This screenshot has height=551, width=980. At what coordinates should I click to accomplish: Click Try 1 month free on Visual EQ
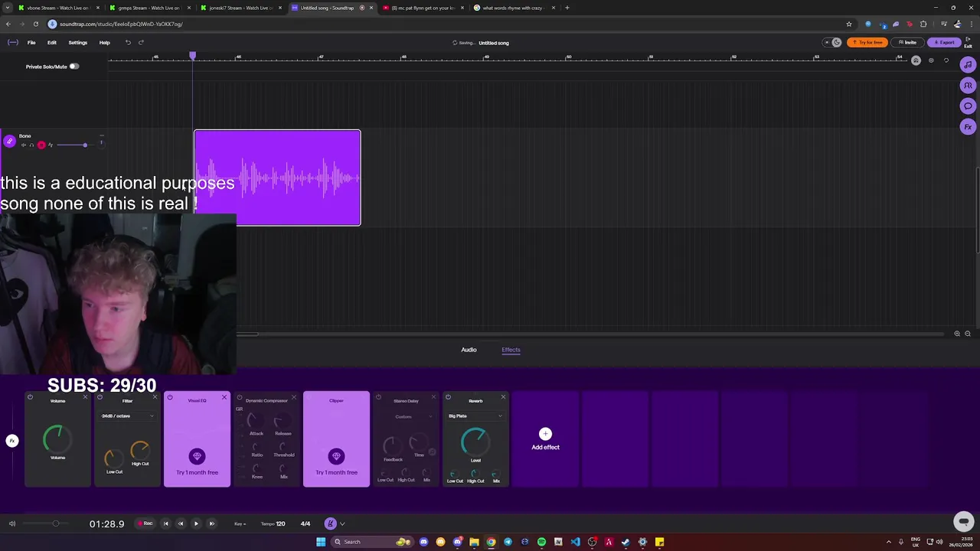[x=197, y=472]
